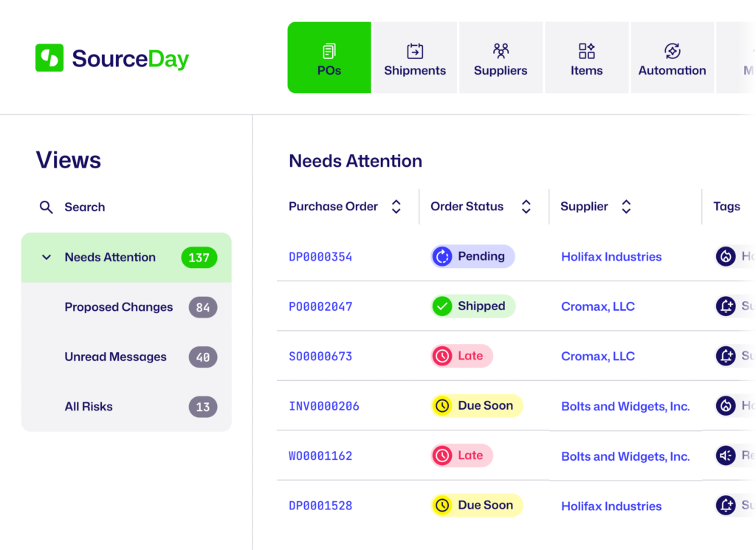Collapse the Needs Attention view chevron

click(47, 258)
